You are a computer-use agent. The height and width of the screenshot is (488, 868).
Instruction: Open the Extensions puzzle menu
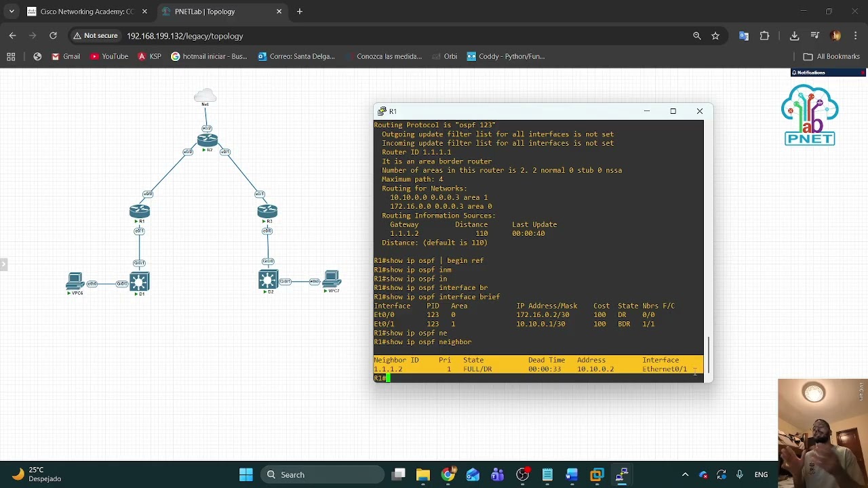coord(765,36)
